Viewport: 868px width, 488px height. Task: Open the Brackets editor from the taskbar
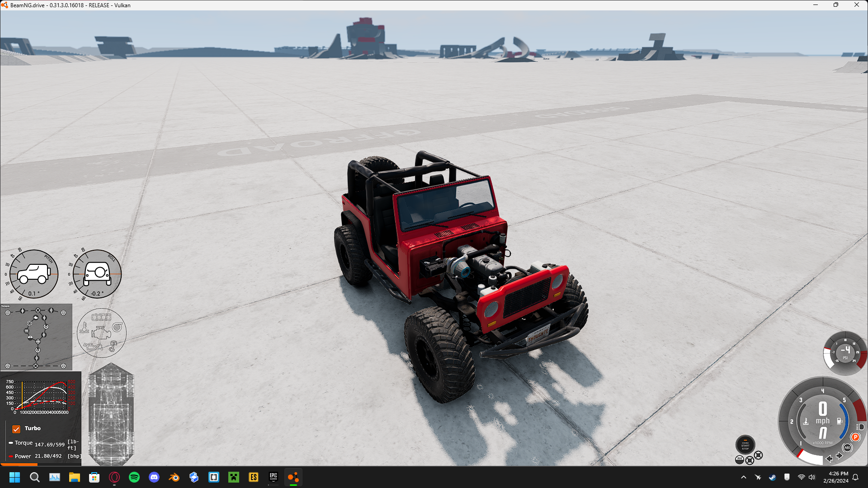coord(213,477)
